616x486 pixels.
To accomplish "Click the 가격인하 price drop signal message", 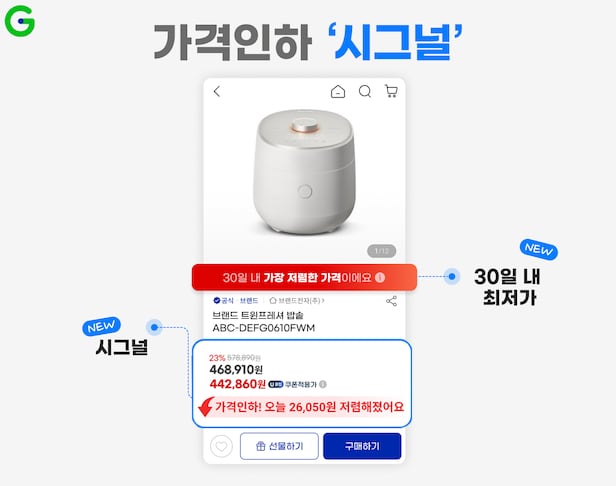I will [x=301, y=407].
